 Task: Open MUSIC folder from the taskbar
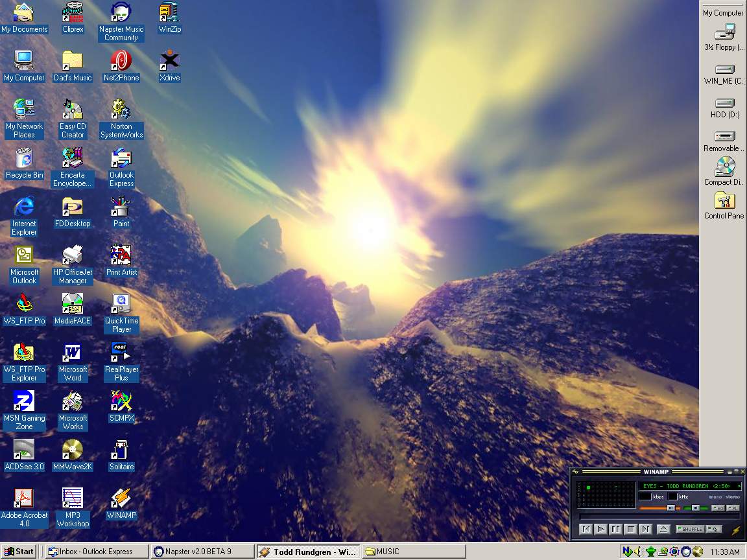(414, 552)
